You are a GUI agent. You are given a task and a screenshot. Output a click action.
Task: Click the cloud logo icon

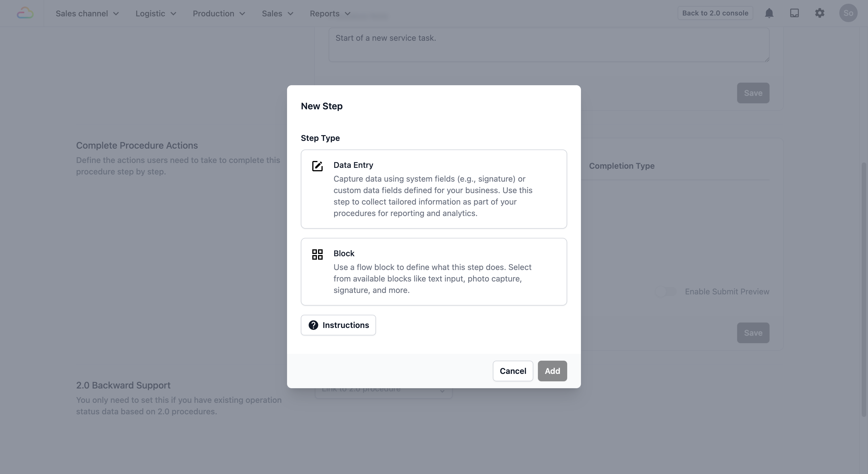click(x=25, y=13)
